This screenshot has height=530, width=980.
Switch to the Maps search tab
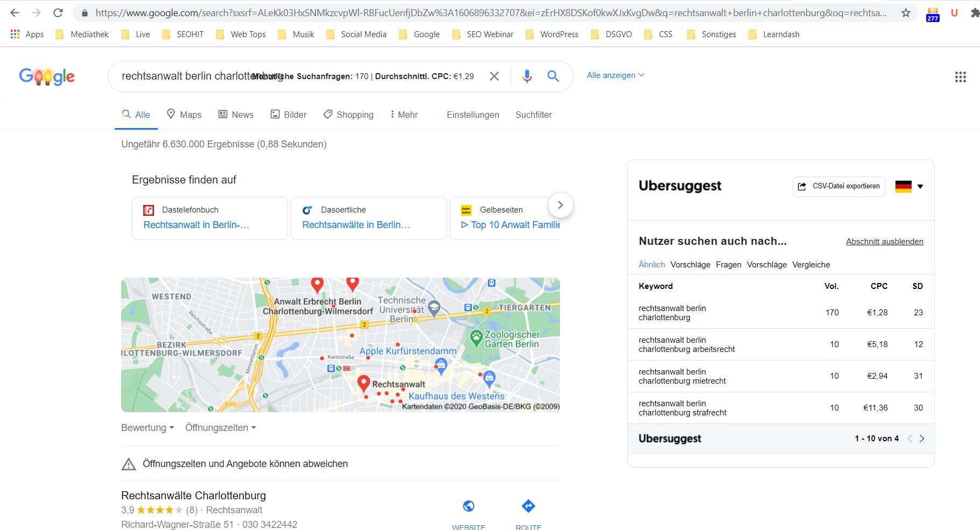click(x=184, y=115)
